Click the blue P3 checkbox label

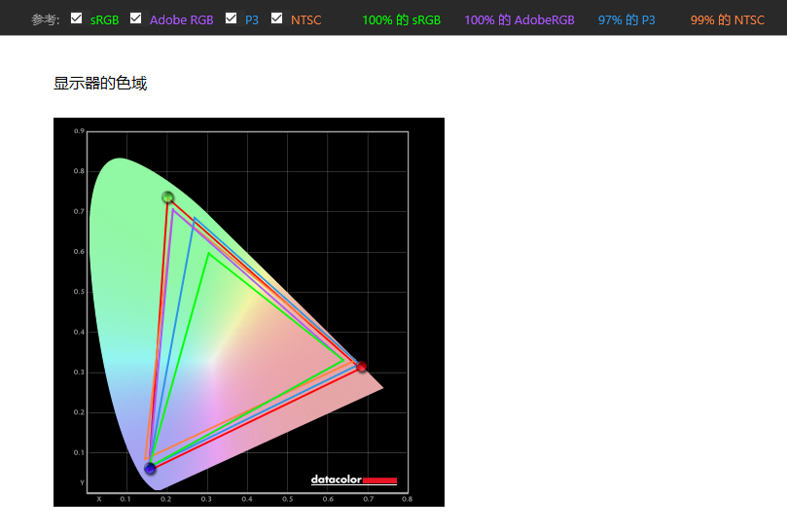(x=252, y=20)
